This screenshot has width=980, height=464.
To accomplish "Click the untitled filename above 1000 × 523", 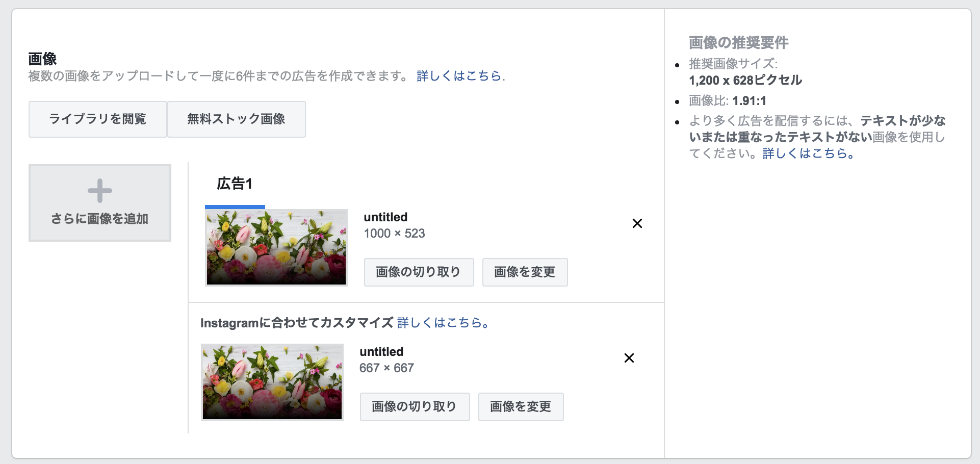I will [x=385, y=217].
